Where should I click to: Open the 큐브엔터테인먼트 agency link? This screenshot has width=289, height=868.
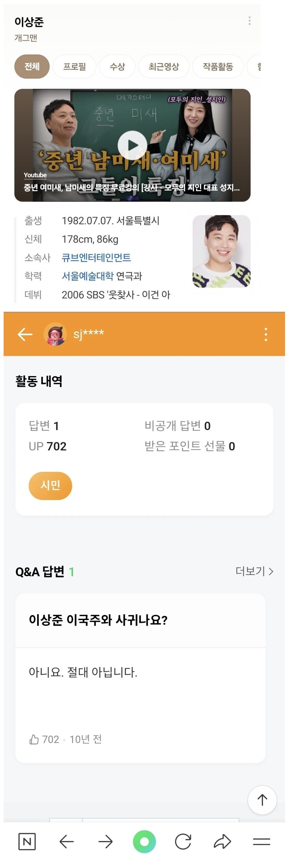tap(96, 257)
